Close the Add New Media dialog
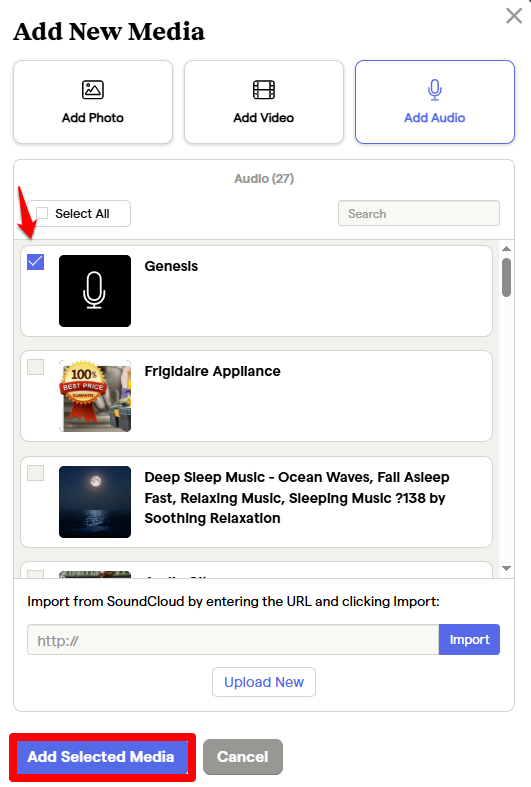Screen dimensions: 531x787 [x=514, y=16]
